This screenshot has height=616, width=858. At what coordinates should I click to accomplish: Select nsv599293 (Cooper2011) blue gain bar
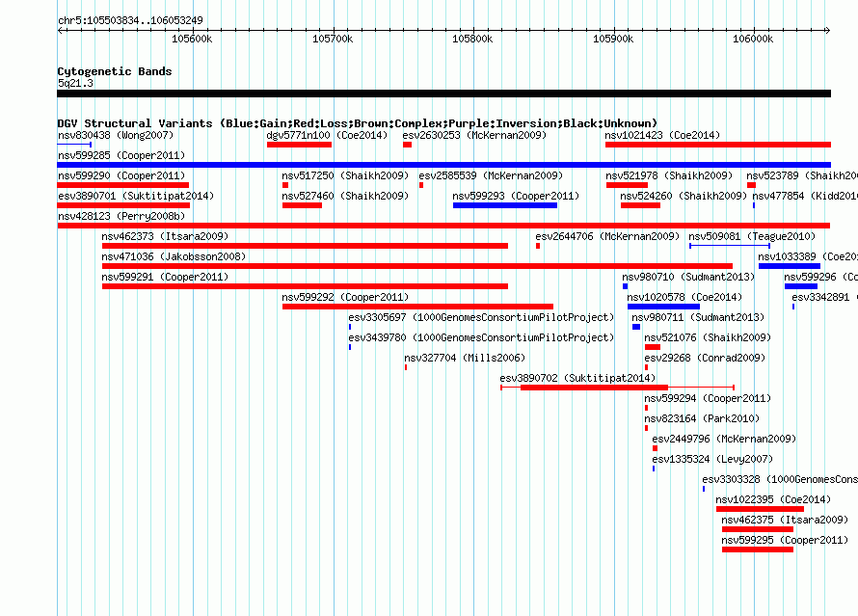pos(505,205)
